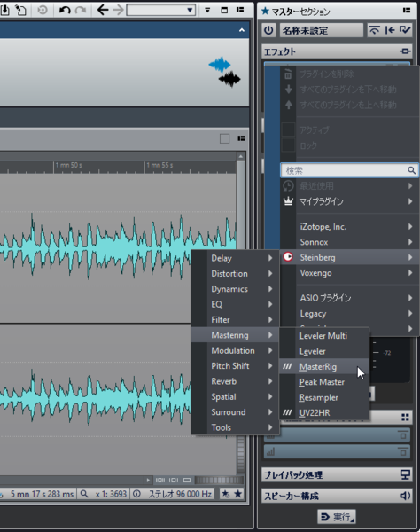The width and height of the screenshot is (420, 532).
Task: Open the Tools category
Action: [235, 427]
